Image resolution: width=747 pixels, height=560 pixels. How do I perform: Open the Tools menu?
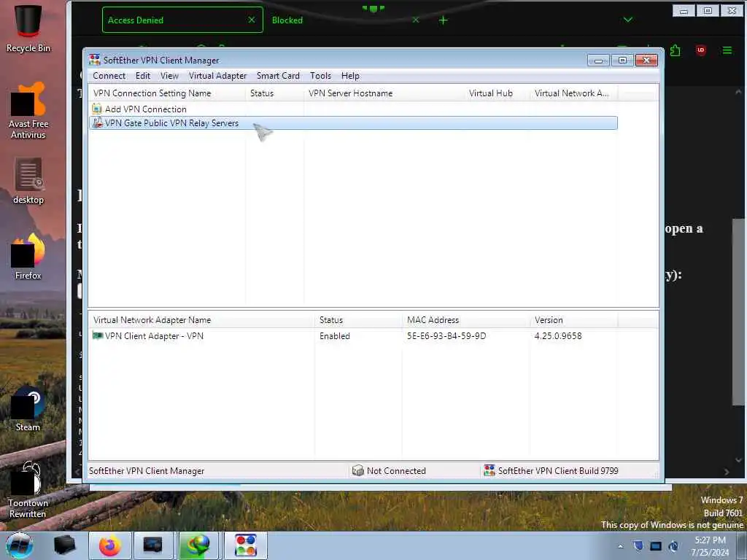320,76
